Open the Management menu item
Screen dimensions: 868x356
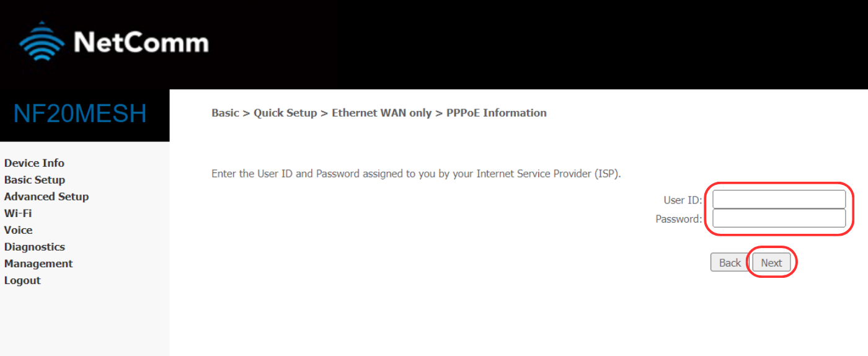click(38, 264)
